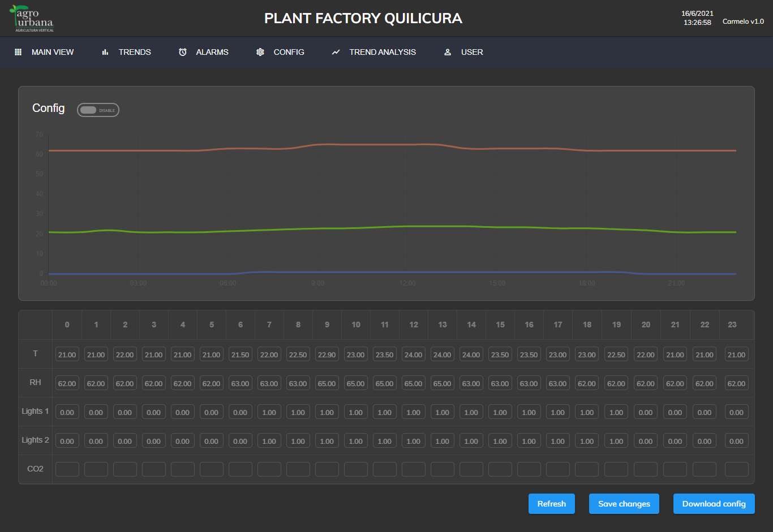The height and width of the screenshot is (532, 773).
Task: Click the User person icon
Action: [x=448, y=52]
